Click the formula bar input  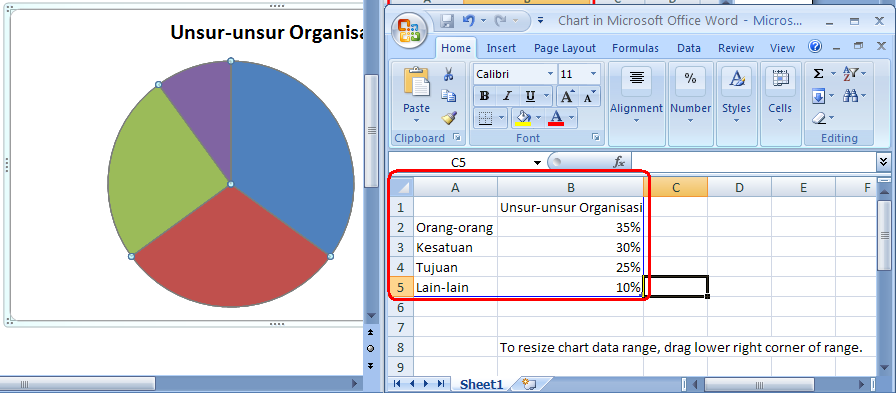point(754,162)
